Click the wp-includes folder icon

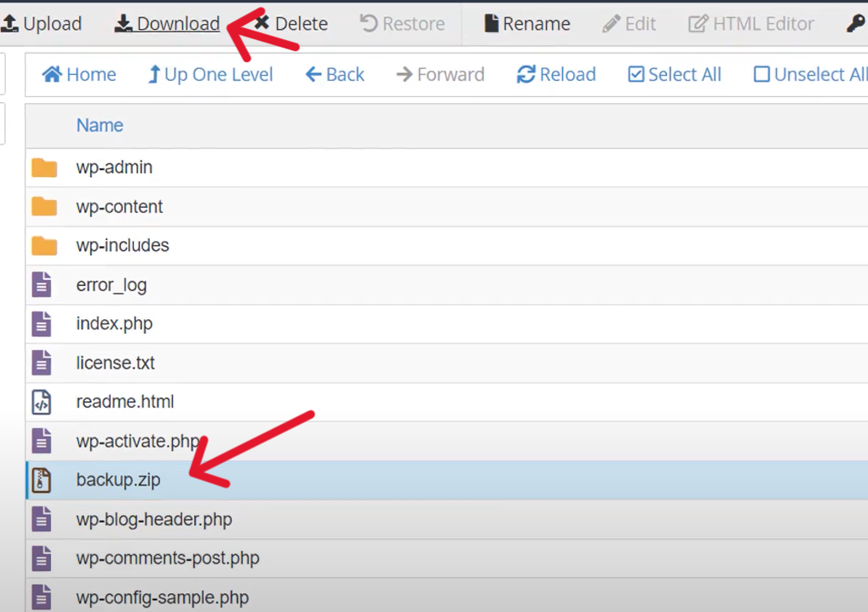click(44, 246)
